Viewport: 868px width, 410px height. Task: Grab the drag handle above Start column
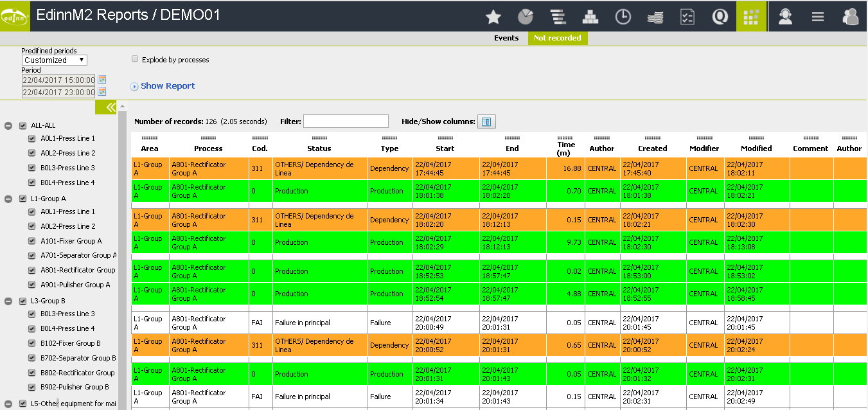(x=445, y=138)
